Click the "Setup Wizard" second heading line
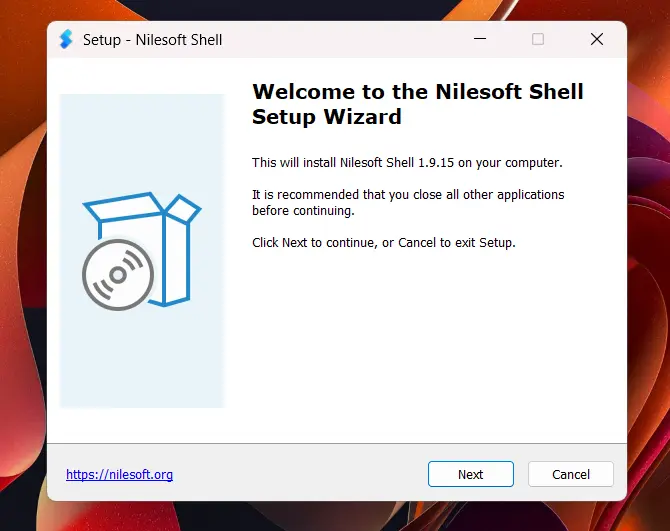 click(327, 117)
